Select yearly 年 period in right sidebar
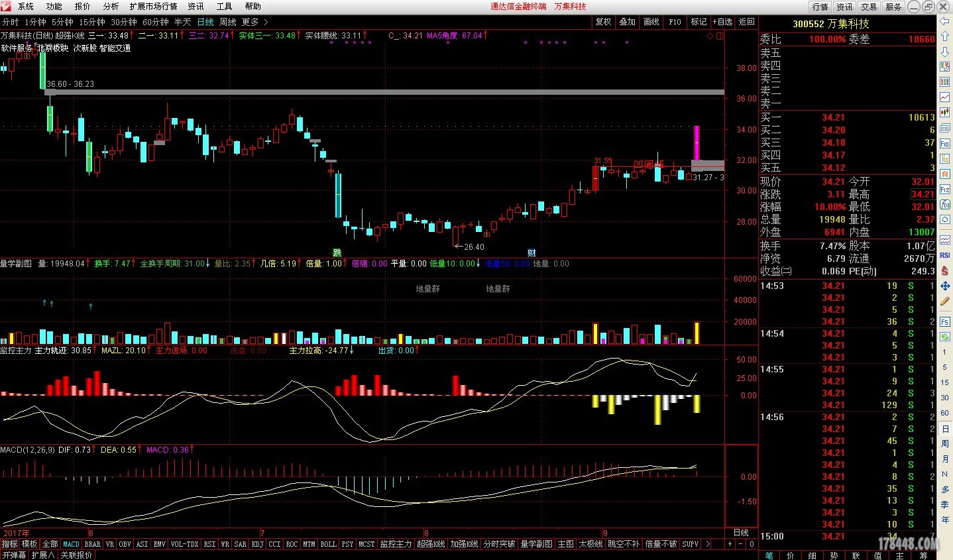953x560 pixels. [x=945, y=520]
